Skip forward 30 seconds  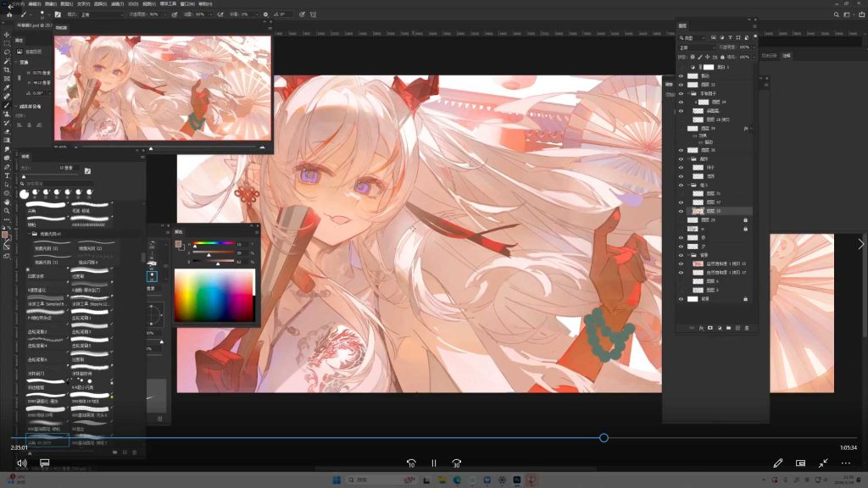456,463
